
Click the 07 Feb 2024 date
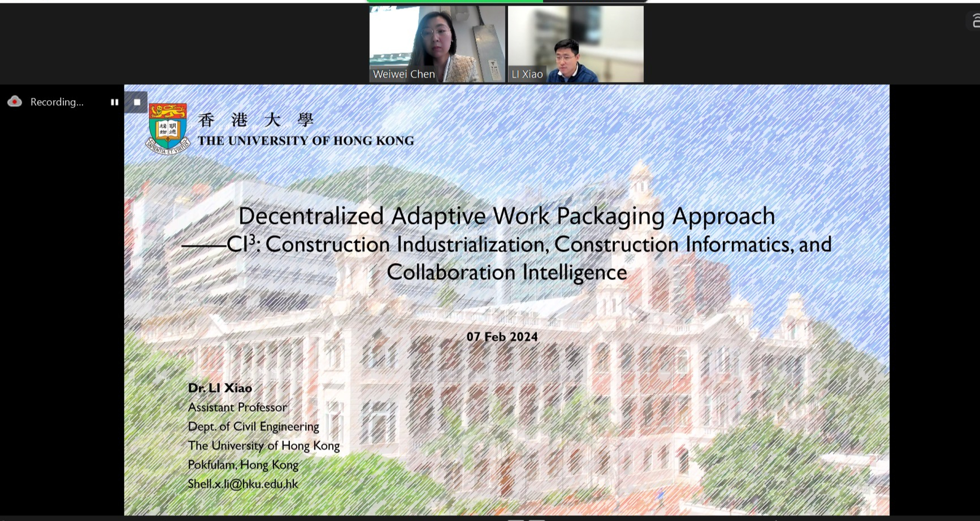coord(502,337)
